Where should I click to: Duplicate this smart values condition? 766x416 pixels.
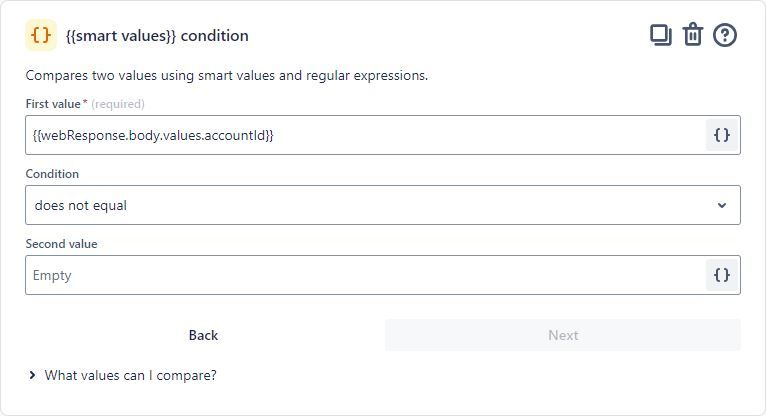[x=661, y=35]
